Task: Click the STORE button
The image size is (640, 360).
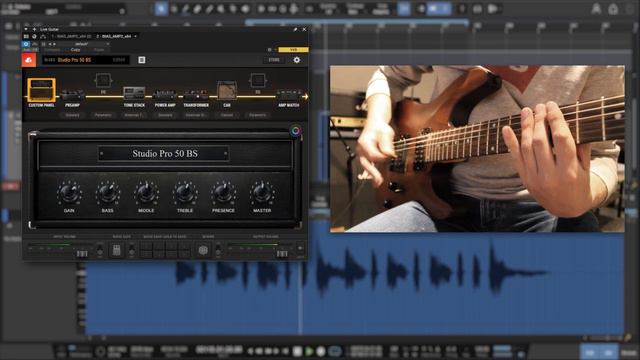Action: coord(274,60)
